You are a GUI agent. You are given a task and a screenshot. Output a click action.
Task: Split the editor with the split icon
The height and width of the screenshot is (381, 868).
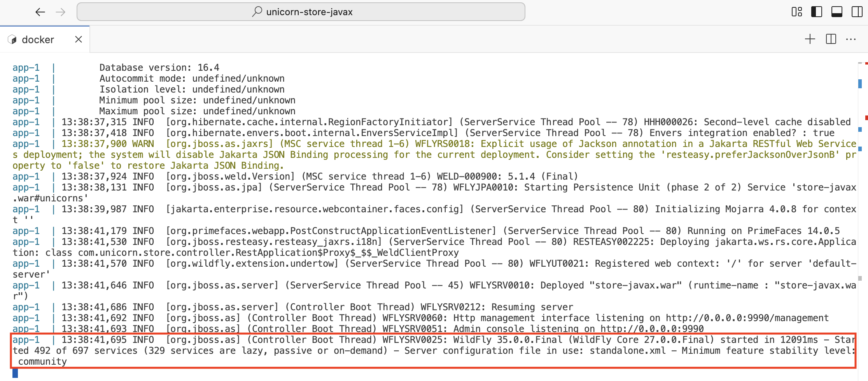(831, 39)
